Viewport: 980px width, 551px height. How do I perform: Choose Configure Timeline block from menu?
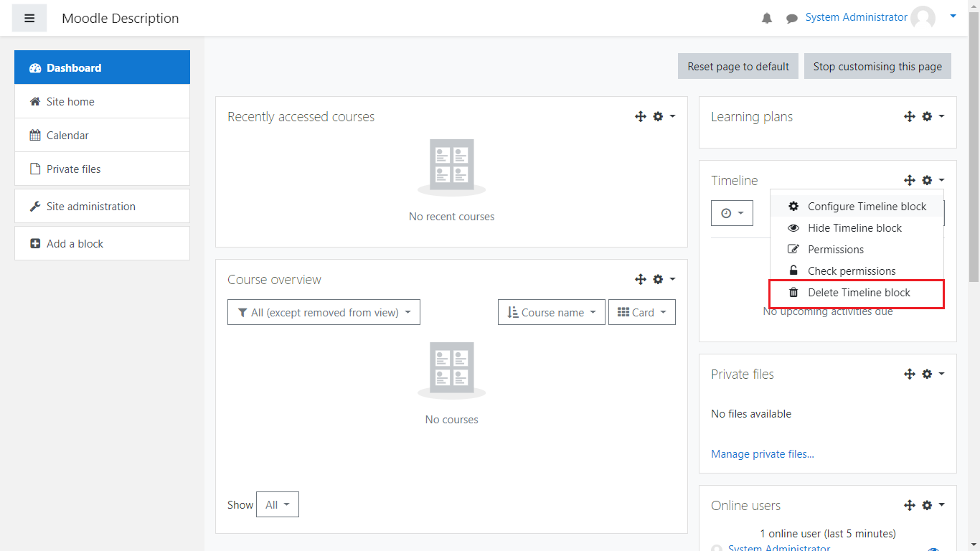point(867,207)
